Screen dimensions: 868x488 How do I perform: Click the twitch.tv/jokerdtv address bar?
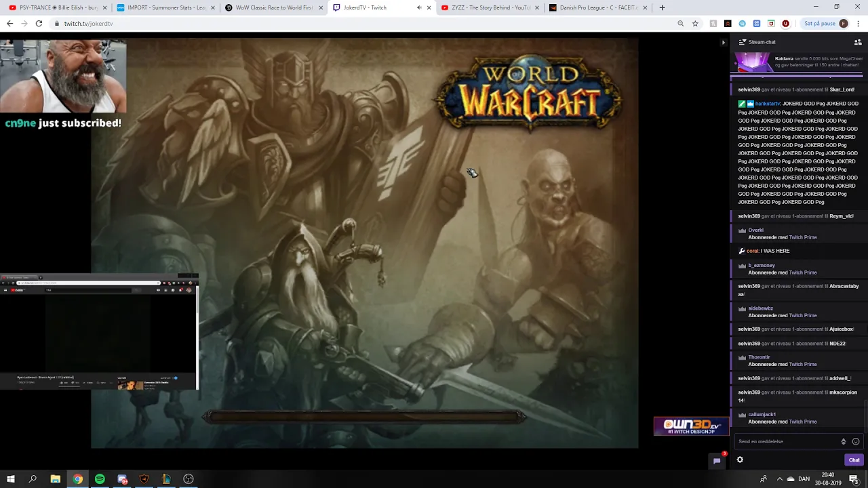(366, 23)
